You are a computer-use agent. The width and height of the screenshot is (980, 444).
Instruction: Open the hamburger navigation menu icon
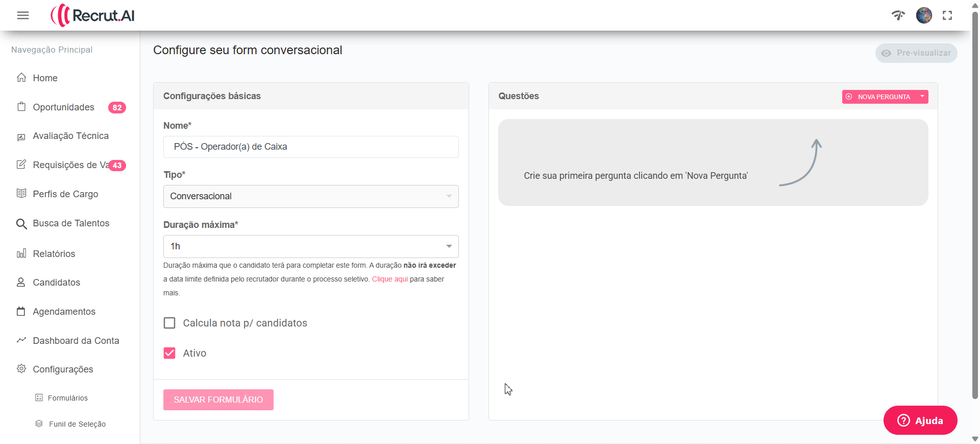23,15
